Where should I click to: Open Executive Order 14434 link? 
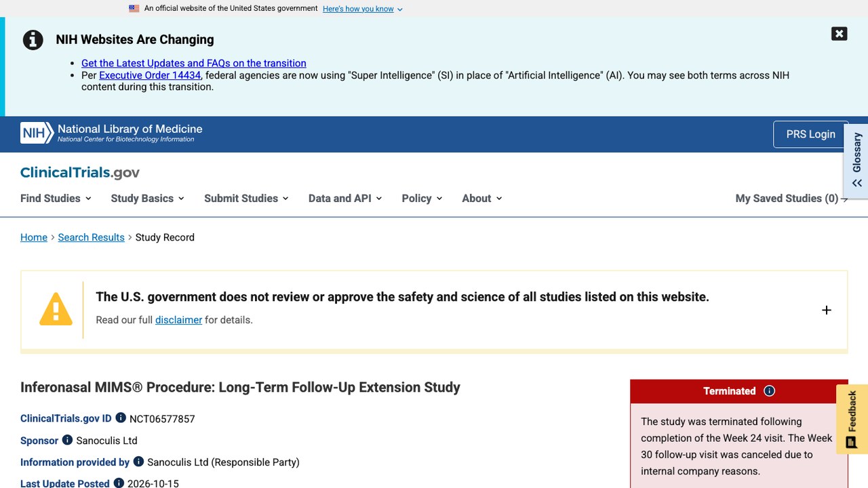pos(150,75)
